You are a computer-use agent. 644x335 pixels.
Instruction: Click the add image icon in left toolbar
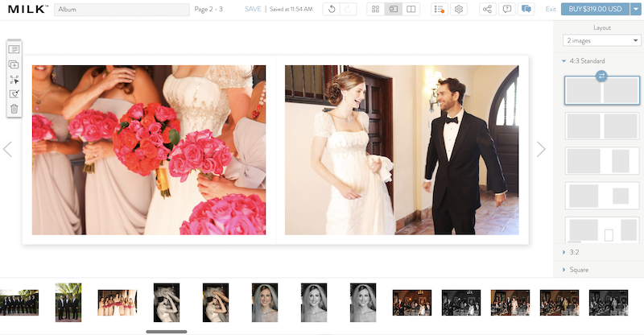point(14,64)
